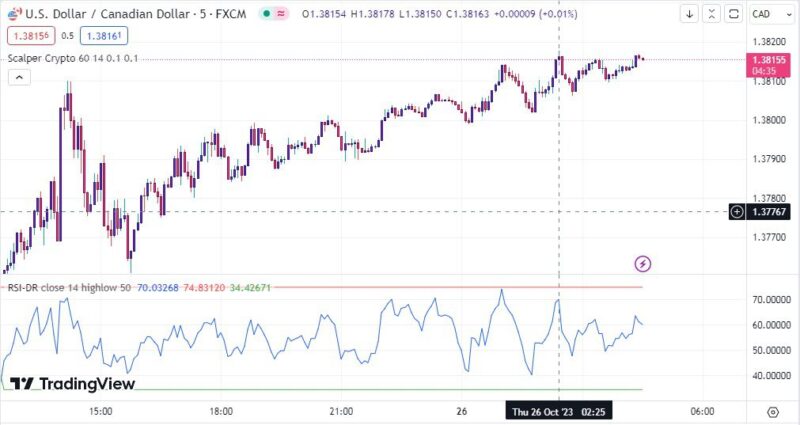Click the plus icon beside 1.37767 price label
The image size is (800, 425).
pos(737,211)
